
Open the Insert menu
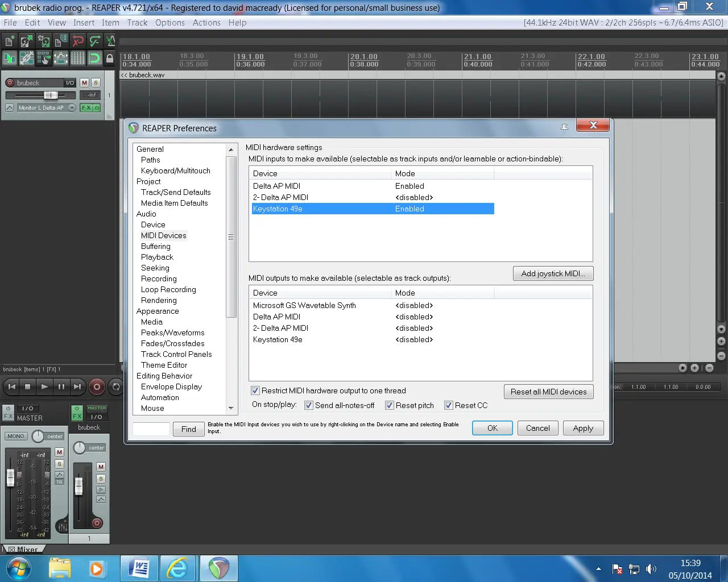84,23
